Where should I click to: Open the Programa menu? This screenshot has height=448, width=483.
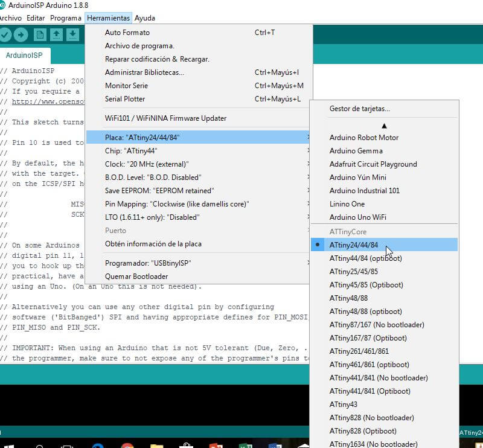point(66,18)
